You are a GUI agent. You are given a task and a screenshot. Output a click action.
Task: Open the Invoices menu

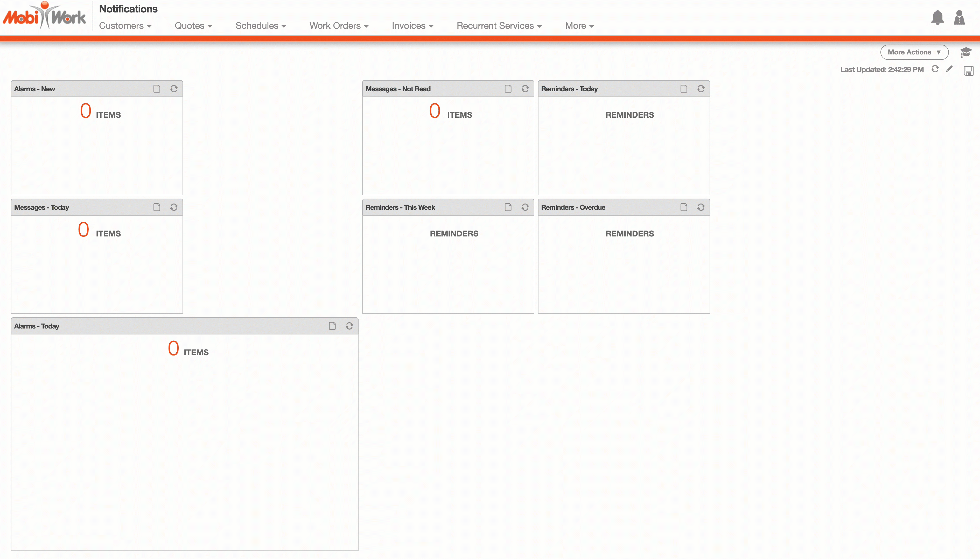point(412,26)
